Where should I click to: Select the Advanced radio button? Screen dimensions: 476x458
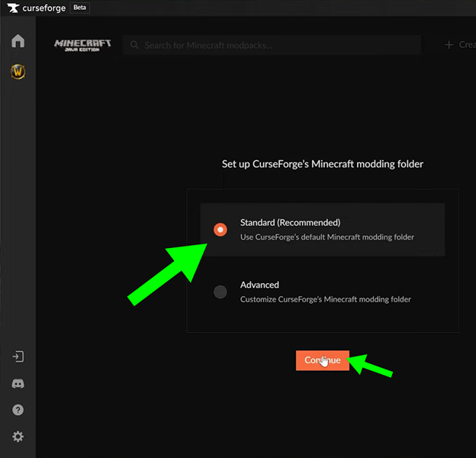point(220,292)
